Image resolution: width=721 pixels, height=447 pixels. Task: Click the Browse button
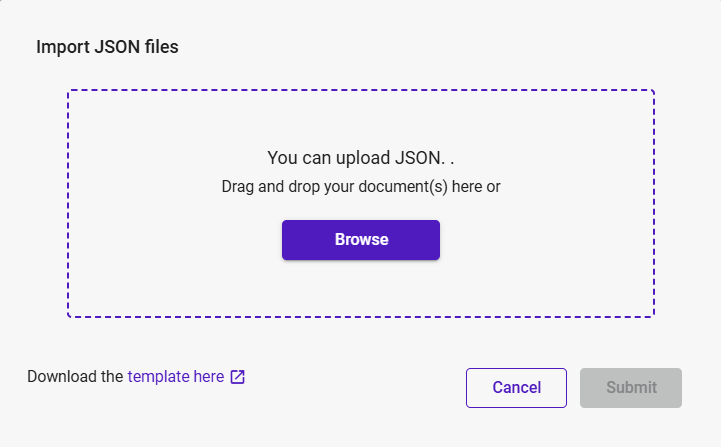[x=360, y=240]
